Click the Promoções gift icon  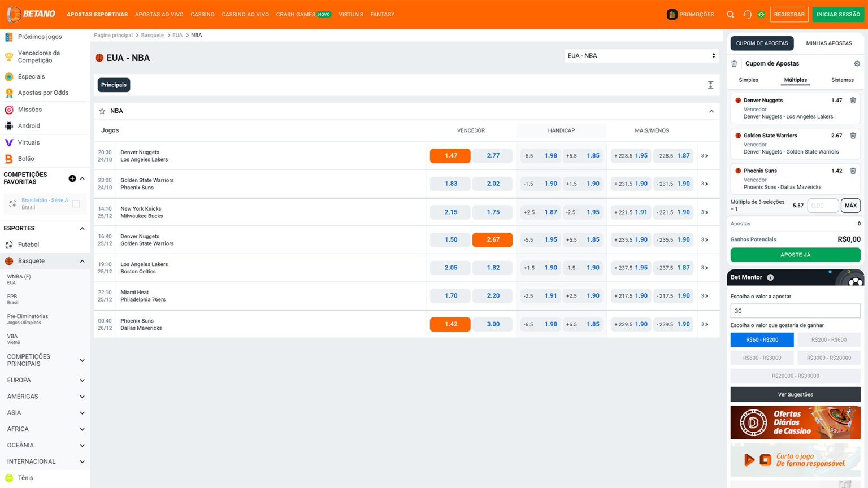tap(672, 14)
